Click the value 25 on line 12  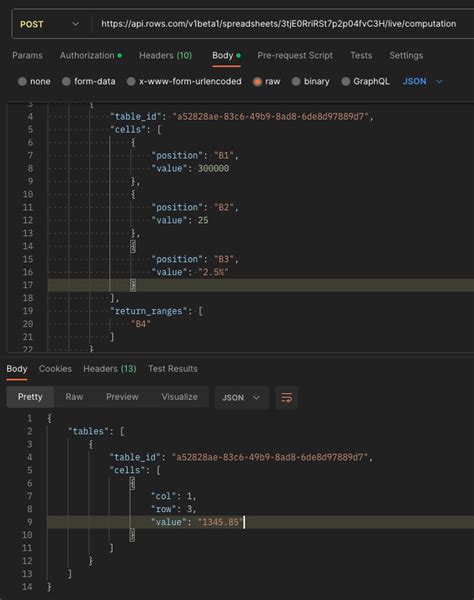click(203, 220)
